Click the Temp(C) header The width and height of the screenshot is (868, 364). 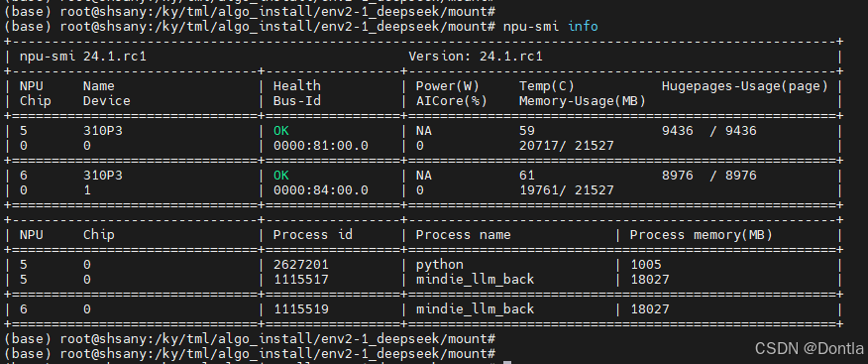(x=547, y=86)
